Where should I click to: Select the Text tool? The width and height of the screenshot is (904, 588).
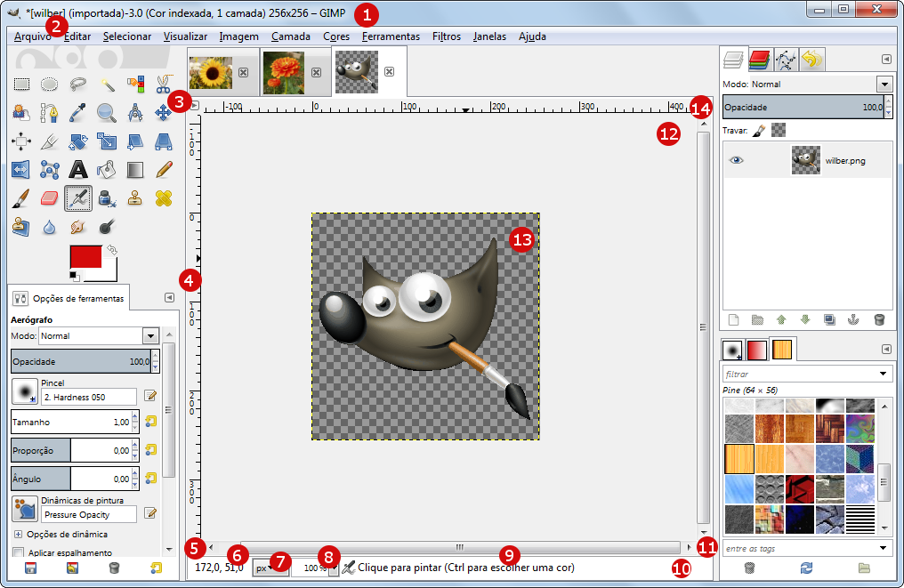click(x=78, y=168)
